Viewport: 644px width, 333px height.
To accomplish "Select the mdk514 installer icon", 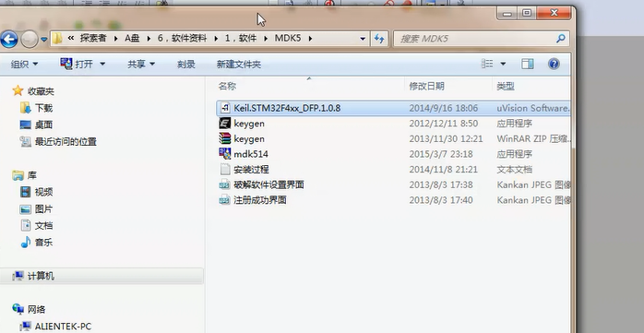I will [x=224, y=153].
